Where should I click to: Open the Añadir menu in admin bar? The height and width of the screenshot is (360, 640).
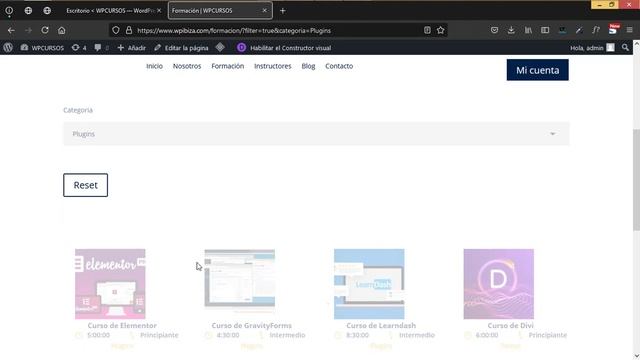(131, 48)
